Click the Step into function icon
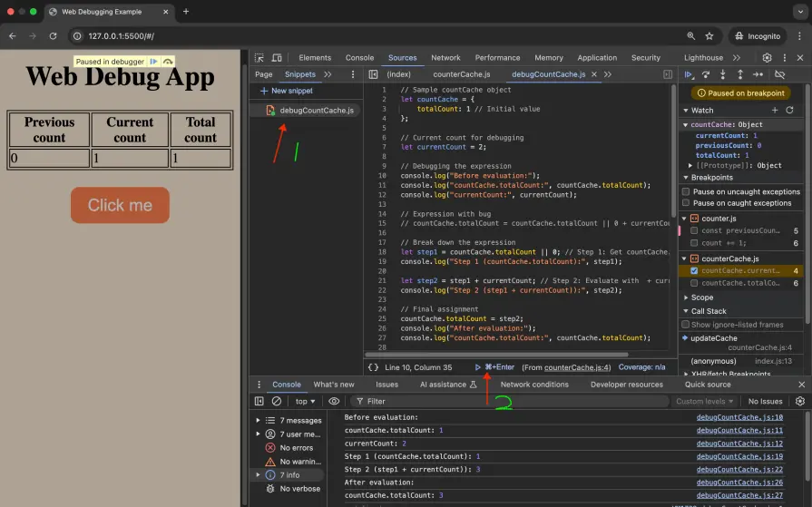The width and height of the screenshot is (812, 507). [723, 74]
